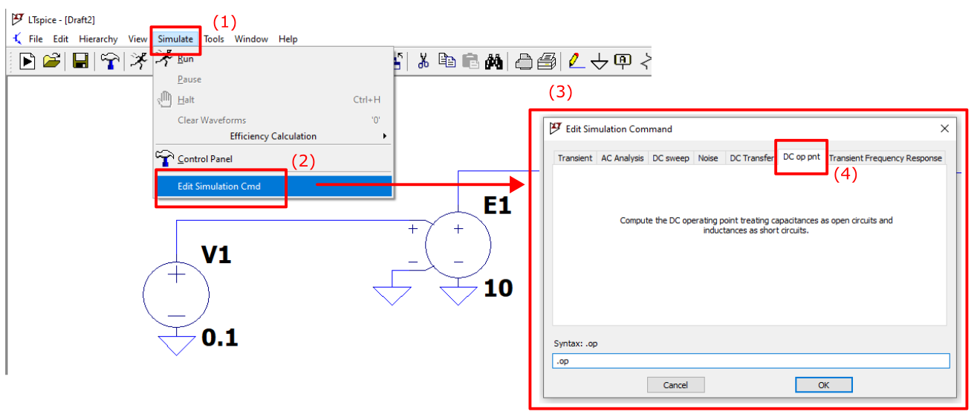Viewport: 980px width, 420px height.
Task: Click the running-man Run icon in the toolbar
Action: point(139,61)
